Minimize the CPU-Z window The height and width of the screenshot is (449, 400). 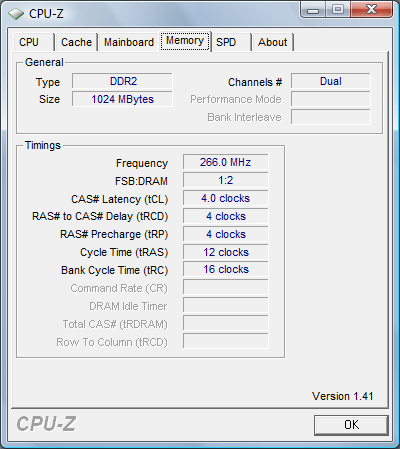[x=313, y=9]
